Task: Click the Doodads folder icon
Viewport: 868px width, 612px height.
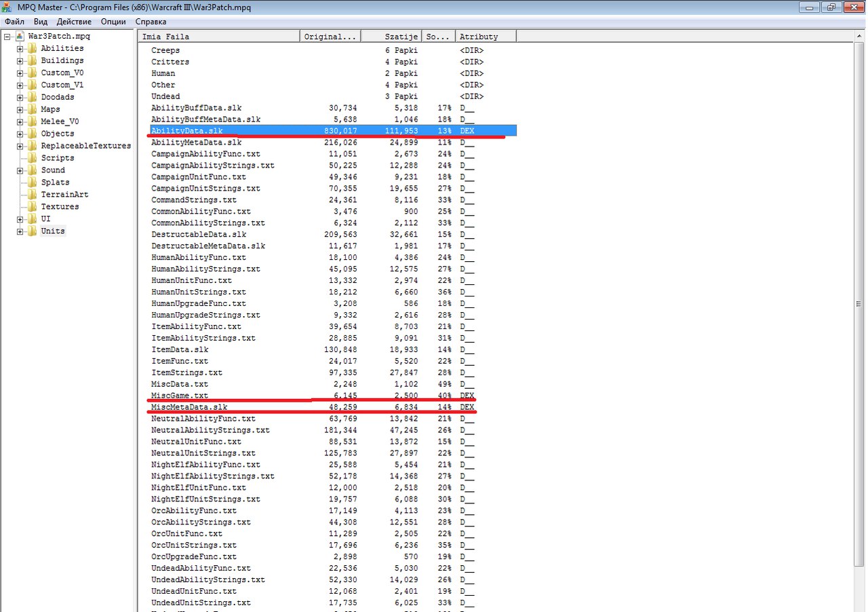Action: point(32,97)
